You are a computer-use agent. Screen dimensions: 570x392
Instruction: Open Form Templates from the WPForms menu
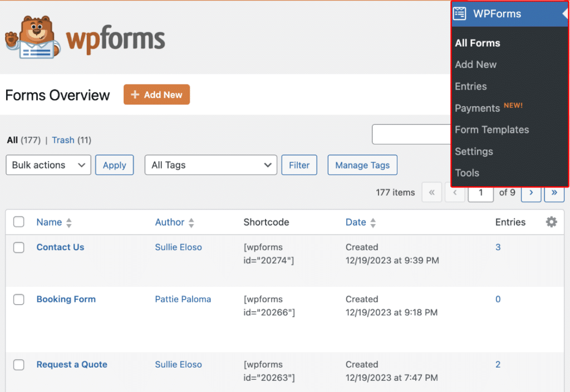pyautogui.click(x=492, y=130)
